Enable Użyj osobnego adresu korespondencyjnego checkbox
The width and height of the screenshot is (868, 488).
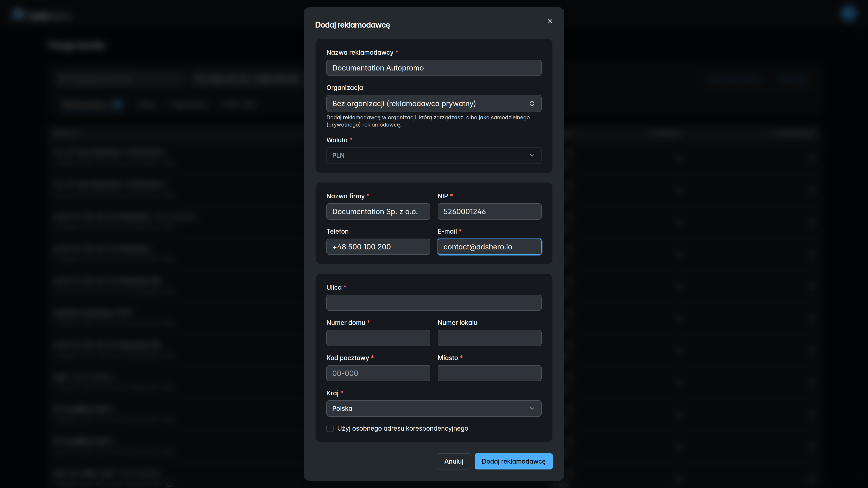(x=330, y=428)
